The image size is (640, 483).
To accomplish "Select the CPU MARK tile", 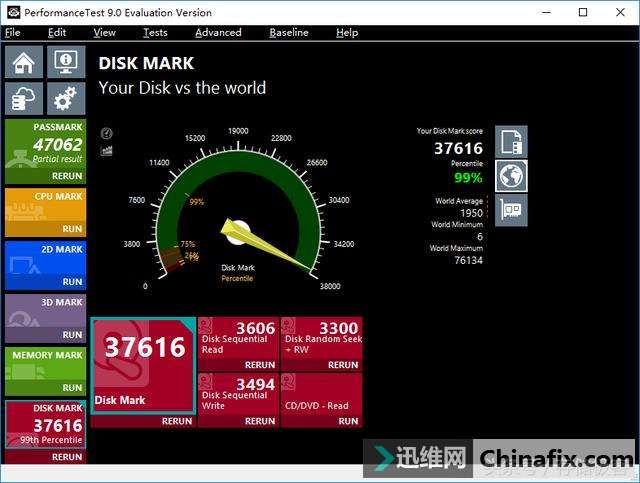I will 46,212.
